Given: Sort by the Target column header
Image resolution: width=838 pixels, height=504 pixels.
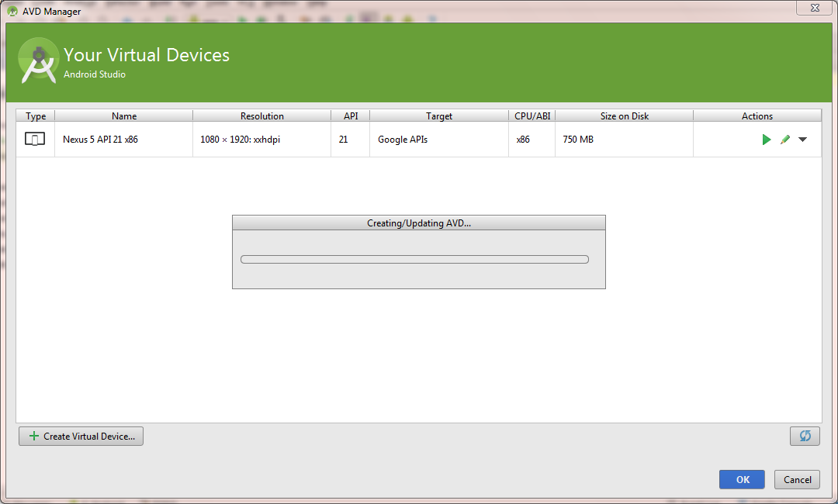Looking at the screenshot, I should click(438, 116).
